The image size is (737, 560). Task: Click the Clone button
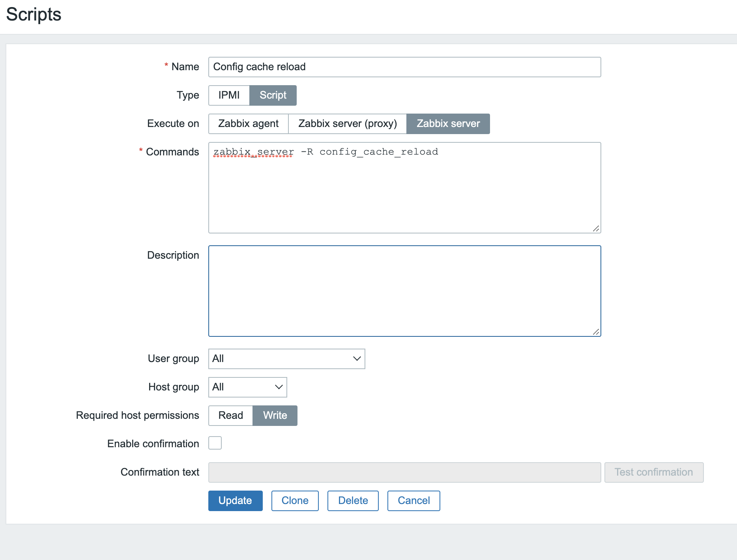(295, 501)
